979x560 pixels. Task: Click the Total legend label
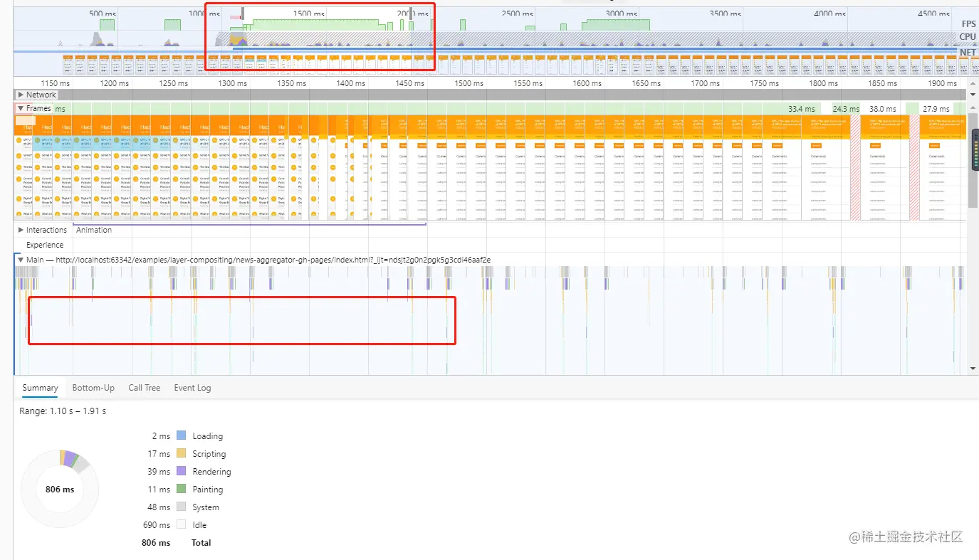tap(201, 543)
